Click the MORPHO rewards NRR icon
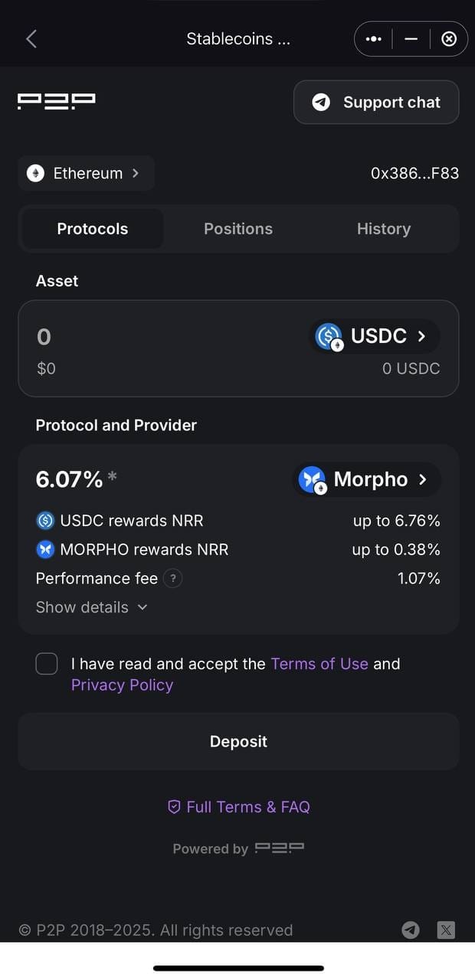475x980 pixels. pyautogui.click(x=45, y=550)
